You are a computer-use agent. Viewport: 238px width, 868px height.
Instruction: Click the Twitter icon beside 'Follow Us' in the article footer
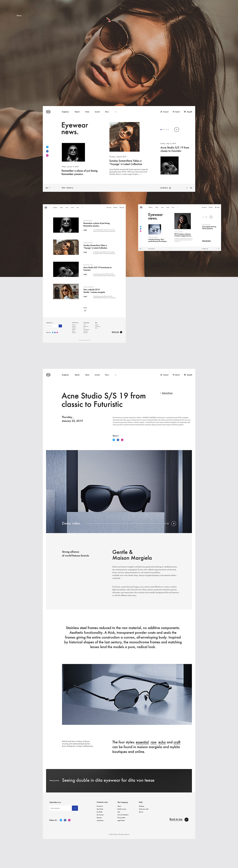[61, 820]
